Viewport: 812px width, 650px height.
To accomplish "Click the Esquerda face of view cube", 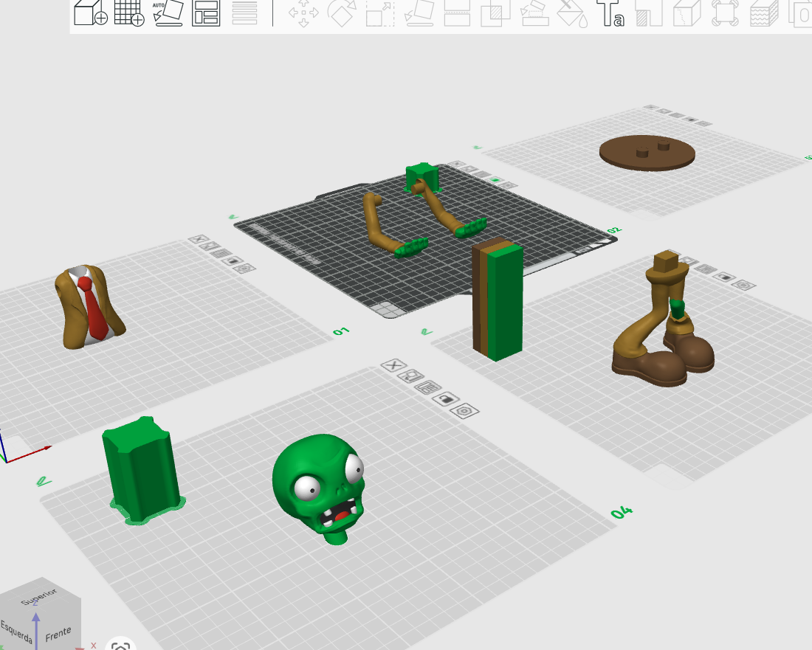I will coord(16,632).
